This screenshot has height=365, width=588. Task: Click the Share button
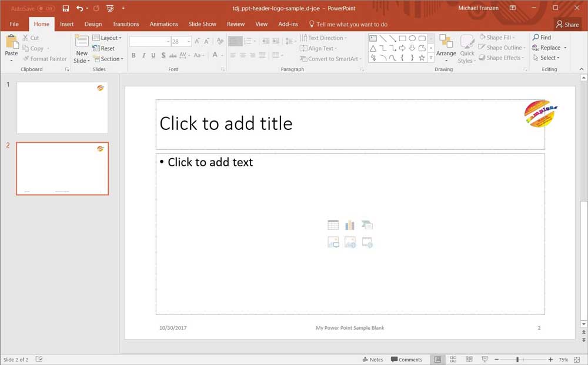point(567,24)
